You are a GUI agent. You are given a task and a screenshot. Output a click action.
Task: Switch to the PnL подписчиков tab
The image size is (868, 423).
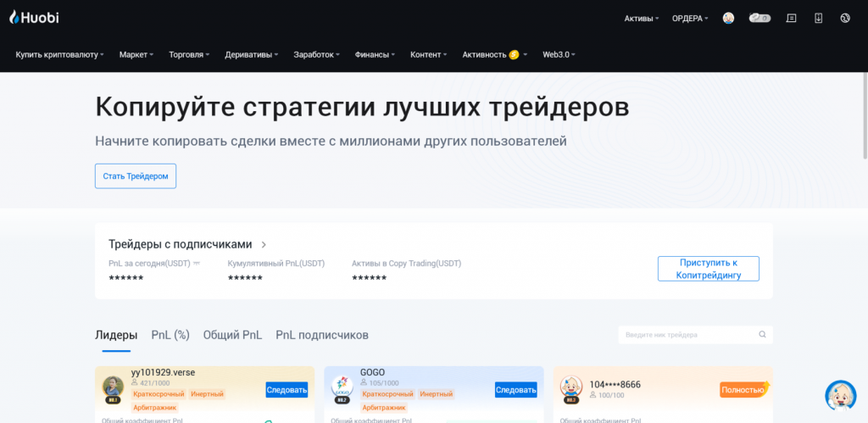coord(322,335)
